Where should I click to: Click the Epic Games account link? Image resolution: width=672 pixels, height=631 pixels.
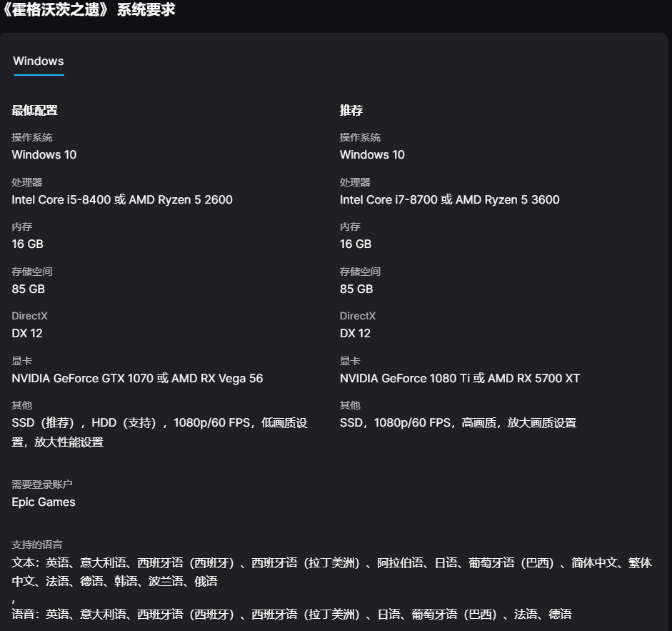coord(43,502)
